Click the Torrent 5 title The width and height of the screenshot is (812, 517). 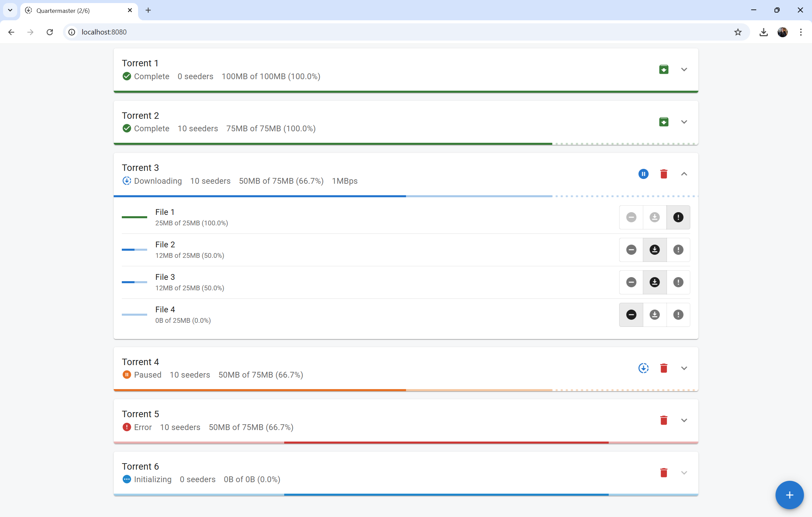140,414
